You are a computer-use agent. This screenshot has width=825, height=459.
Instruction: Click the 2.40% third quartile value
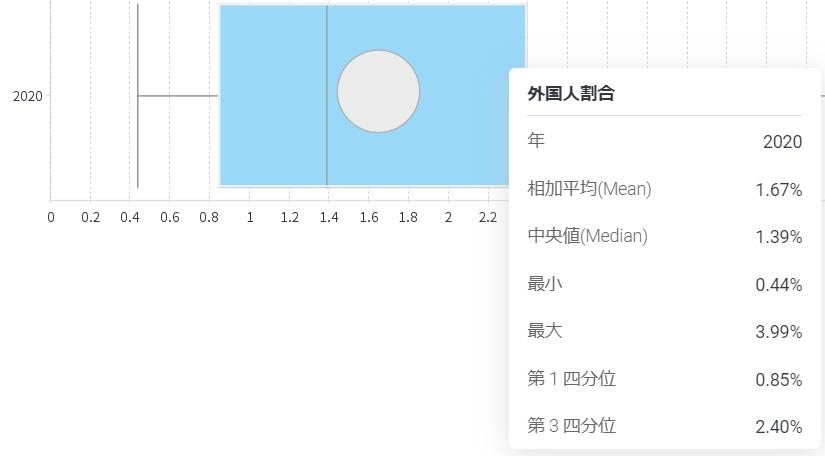[779, 427]
